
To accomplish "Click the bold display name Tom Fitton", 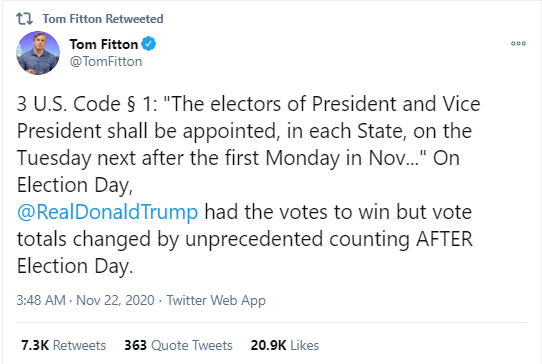I will [x=104, y=44].
